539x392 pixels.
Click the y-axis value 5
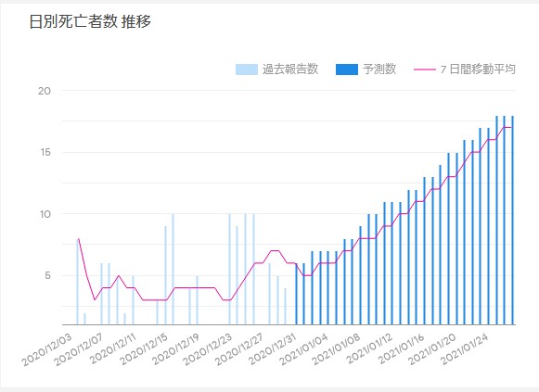point(48,275)
